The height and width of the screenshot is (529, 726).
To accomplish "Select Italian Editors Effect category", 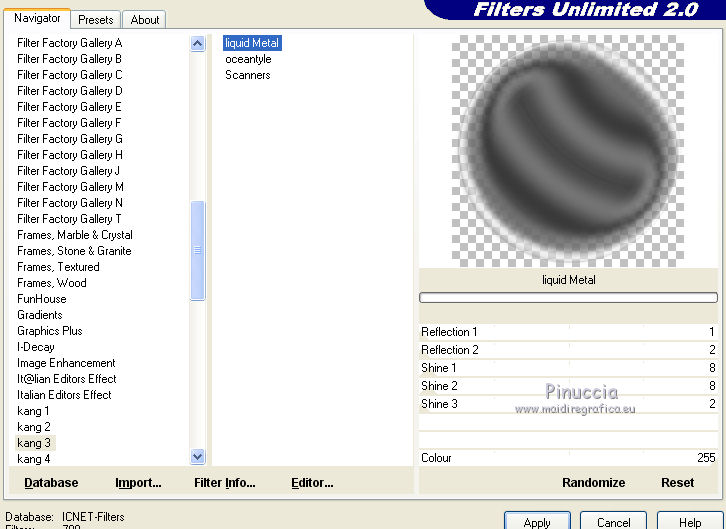I will (64, 395).
